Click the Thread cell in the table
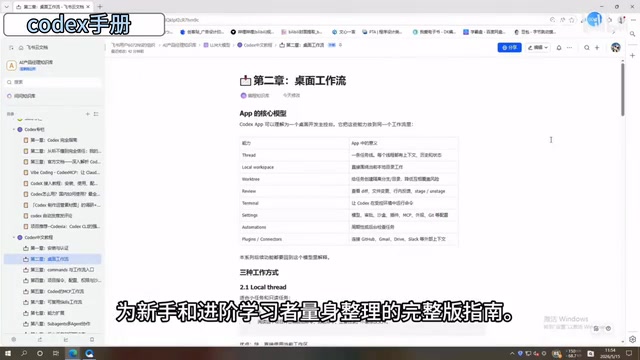The image size is (640, 360). coord(294,155)
